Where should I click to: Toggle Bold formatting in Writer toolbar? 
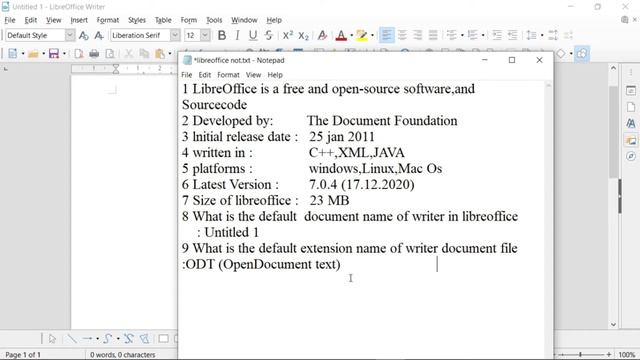click(222, 36)
